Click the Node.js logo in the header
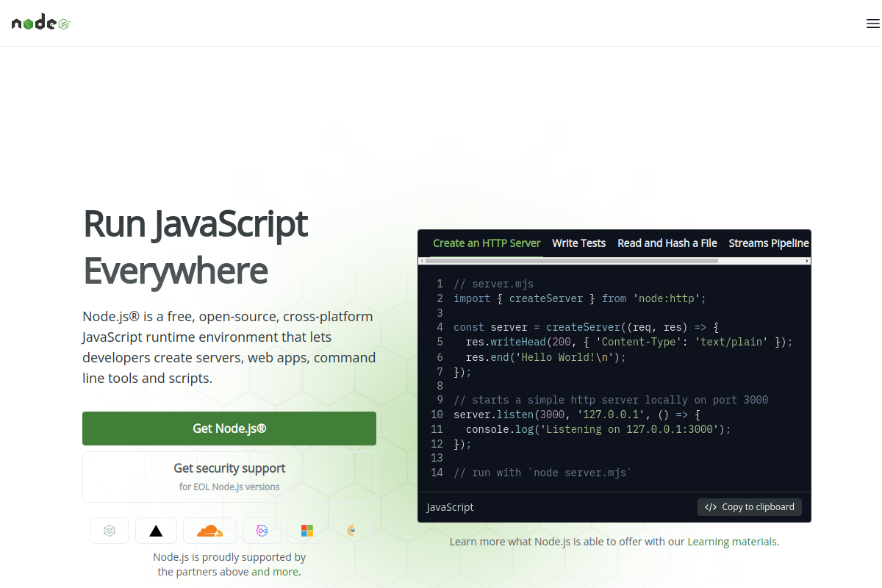882x588 pixels. tap(40, 22)
